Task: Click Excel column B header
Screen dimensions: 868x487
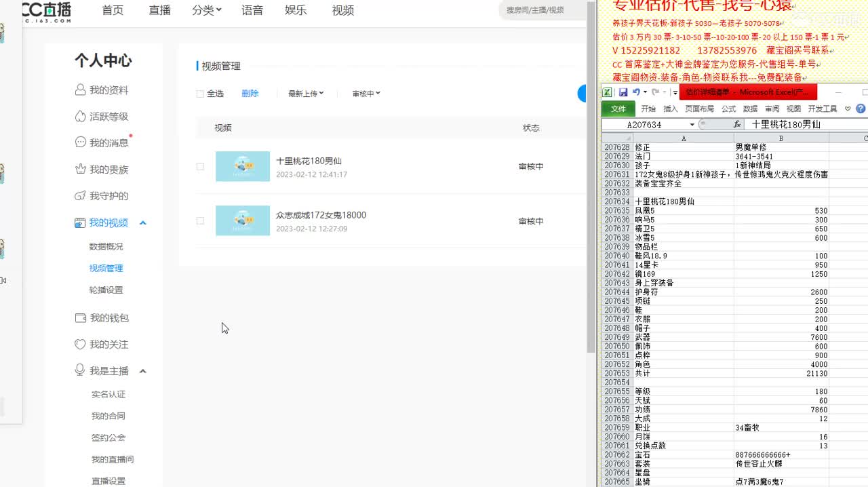Action: (x=781, y=138)
